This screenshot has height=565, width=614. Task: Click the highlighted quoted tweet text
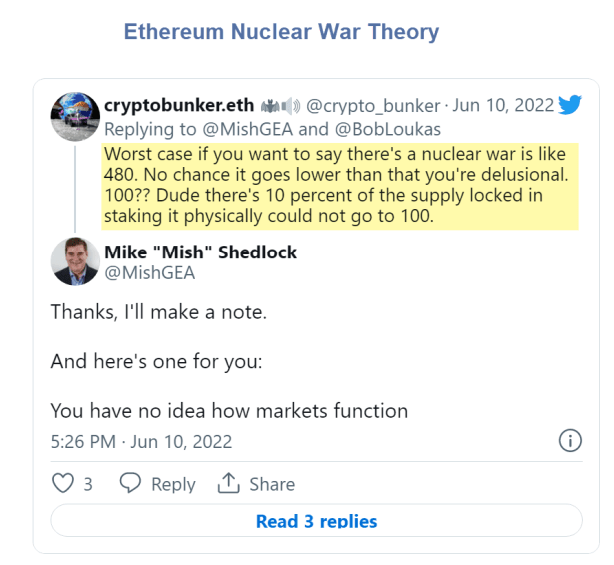pyautogui.click(x=340, y=187)
